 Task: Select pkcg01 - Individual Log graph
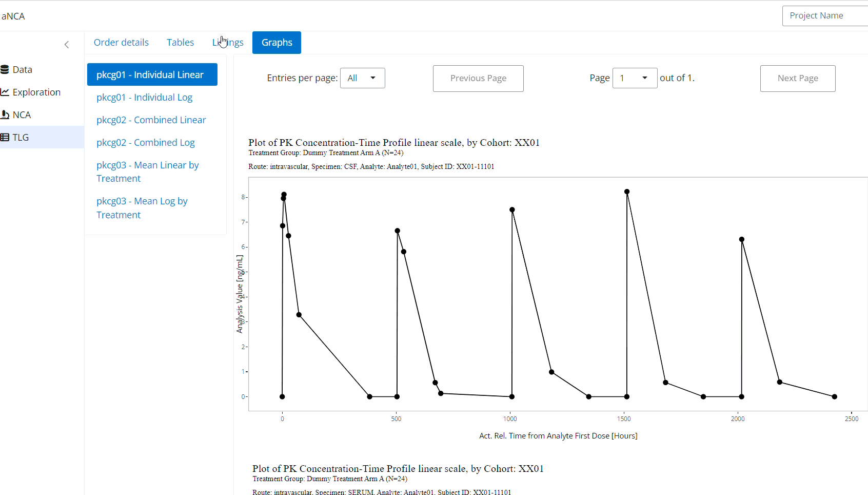[144, 98]
